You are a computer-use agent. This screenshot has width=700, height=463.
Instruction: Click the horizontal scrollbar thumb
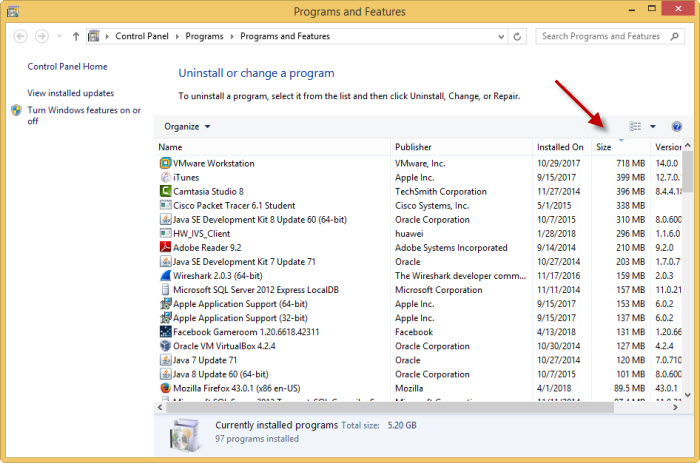(389, 407)
